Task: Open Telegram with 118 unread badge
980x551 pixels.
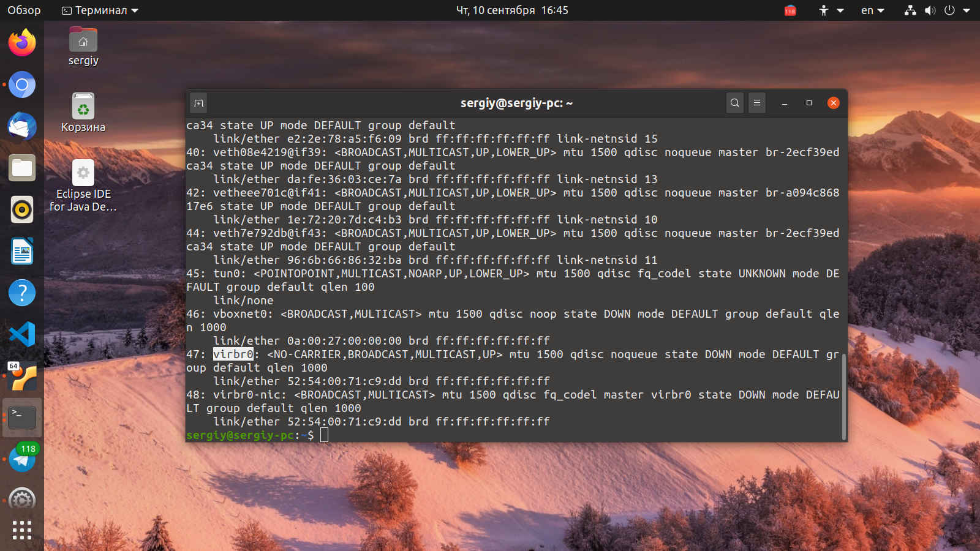Action: click(x=22, y=458)
